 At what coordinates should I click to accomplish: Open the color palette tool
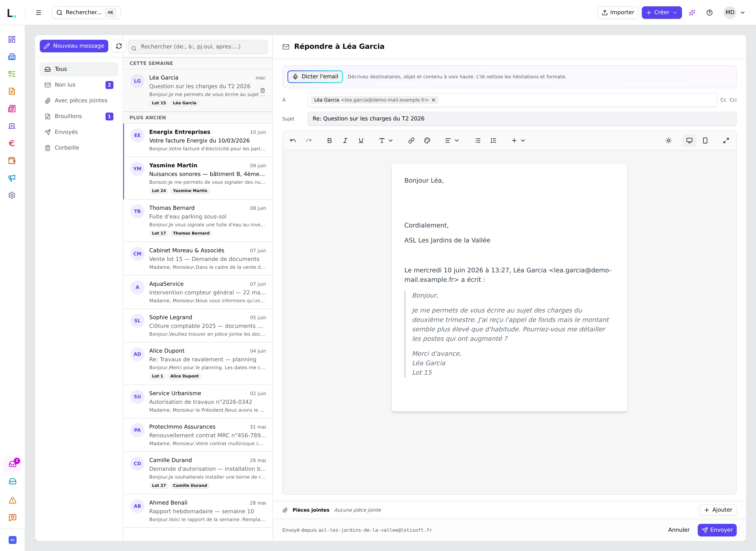click(x=427, y=141)
